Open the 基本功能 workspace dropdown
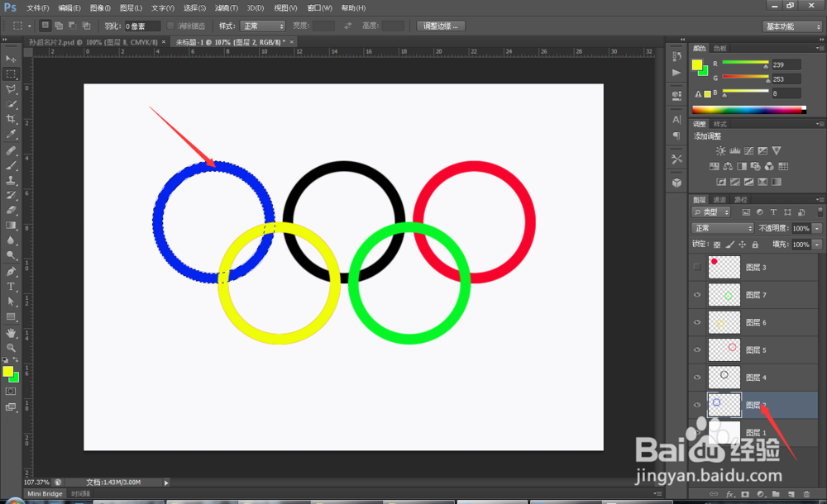 [x=792, y=26]
